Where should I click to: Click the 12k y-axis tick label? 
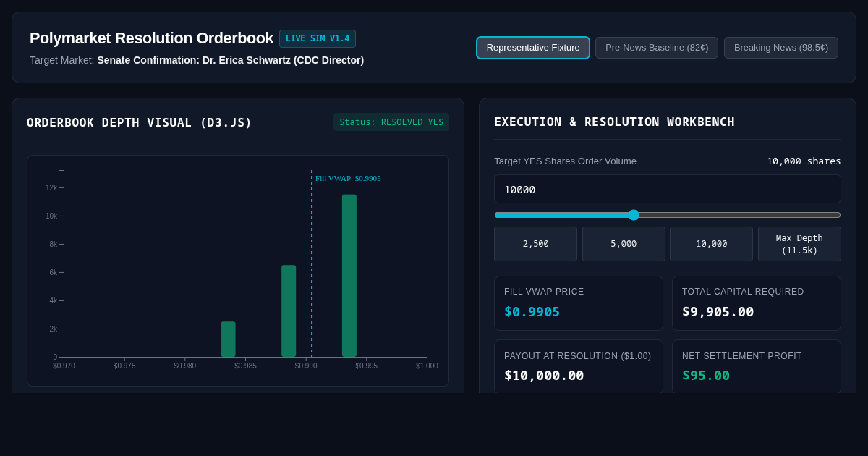[x=51, y=188]
